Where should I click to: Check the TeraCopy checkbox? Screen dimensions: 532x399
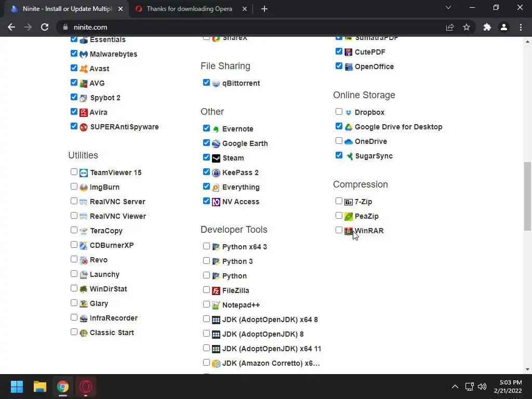pyautogui.click(x=74, y=230)
